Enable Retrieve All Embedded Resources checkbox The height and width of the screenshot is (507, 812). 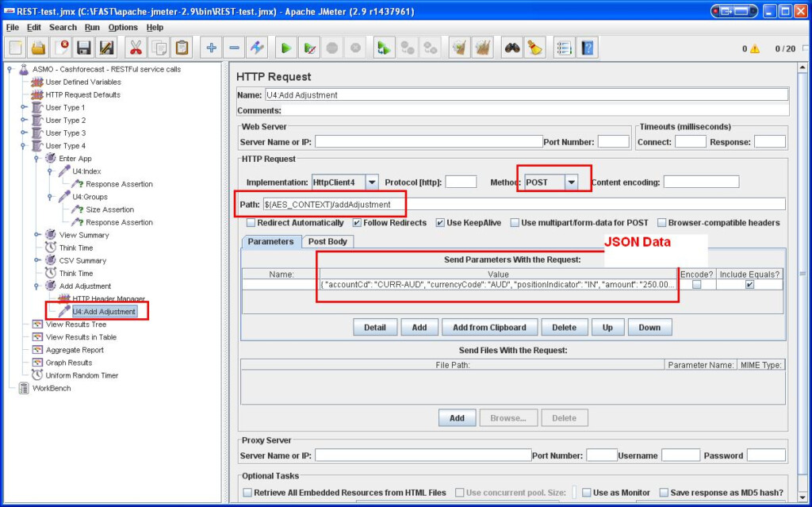[247, 493]
